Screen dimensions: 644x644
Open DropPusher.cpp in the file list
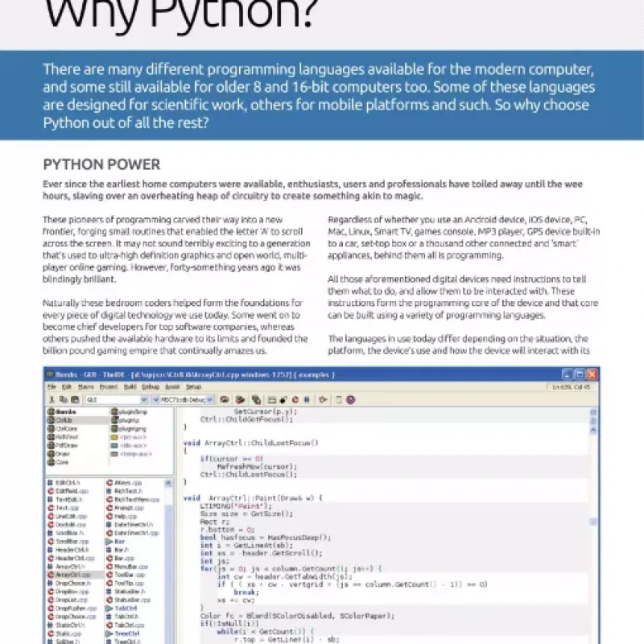coord(72,609)
